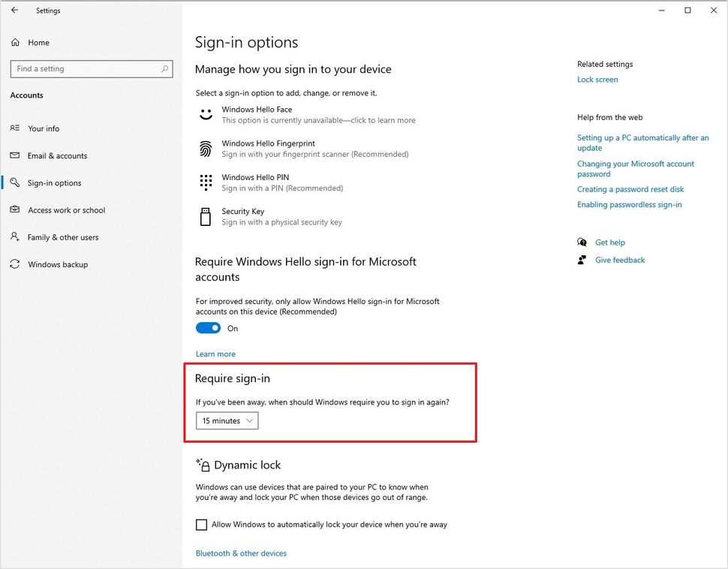The height and width of the screenshot is (569, 728).
Task: Open Bluetooth & other devices link
Action: coord(241,553)
